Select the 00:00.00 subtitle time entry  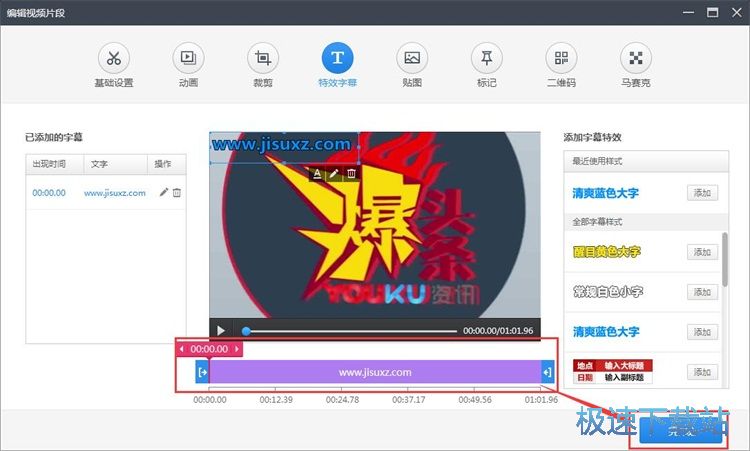[49, 193]
